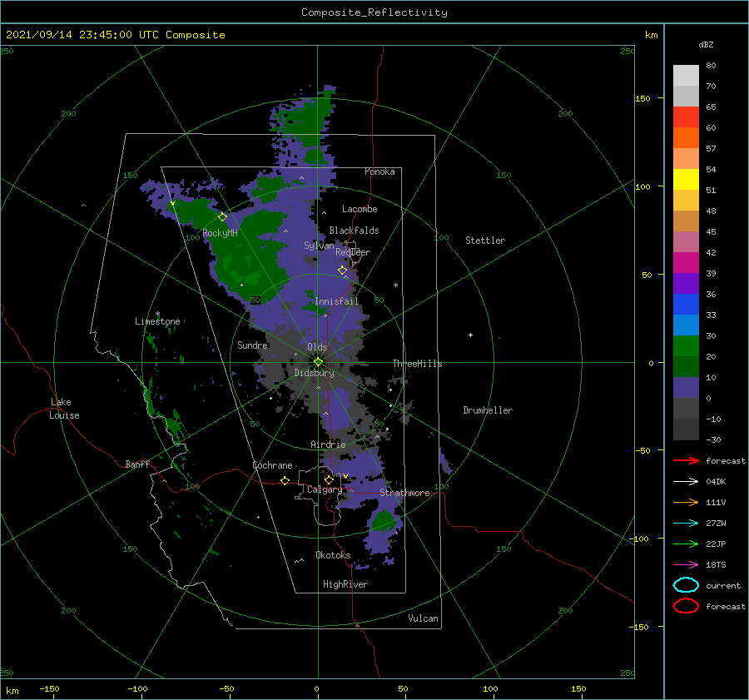Select the Strathmore label
This screenshot has width=749, height=700.
tap(404, 493)
